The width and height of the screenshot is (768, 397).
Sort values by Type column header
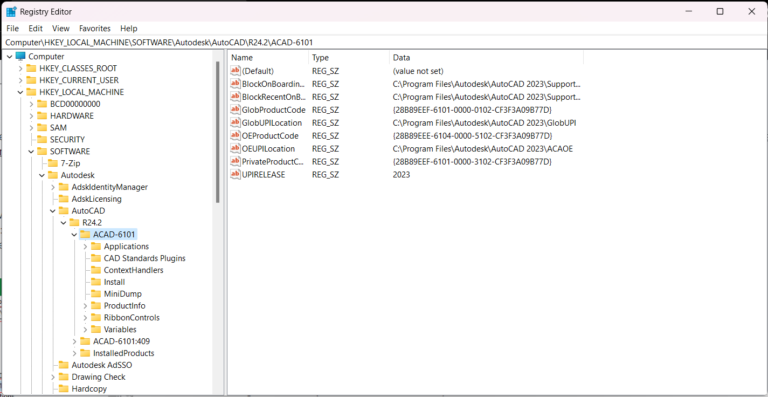tap(348, 58)
